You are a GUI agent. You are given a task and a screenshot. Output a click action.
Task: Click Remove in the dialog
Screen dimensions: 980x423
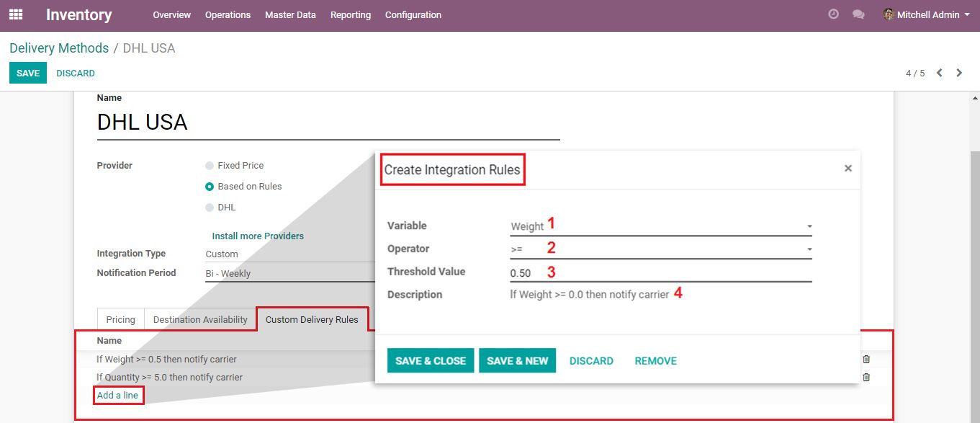(x=655, y=361)
